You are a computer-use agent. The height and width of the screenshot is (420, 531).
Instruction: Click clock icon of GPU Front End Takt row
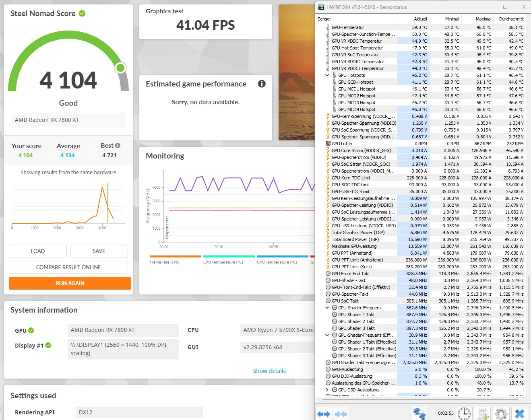tap(328, 274)
